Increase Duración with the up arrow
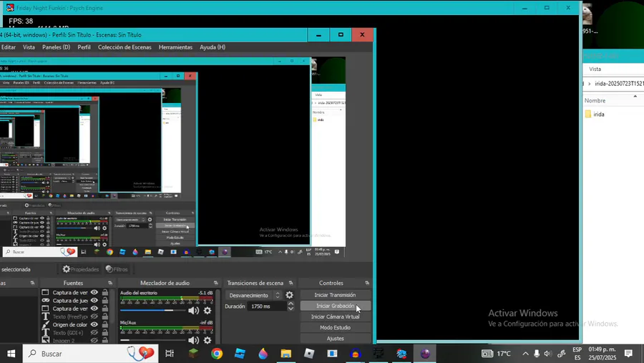This screenshot has width=644, height=363. click(x=291, y=304)
